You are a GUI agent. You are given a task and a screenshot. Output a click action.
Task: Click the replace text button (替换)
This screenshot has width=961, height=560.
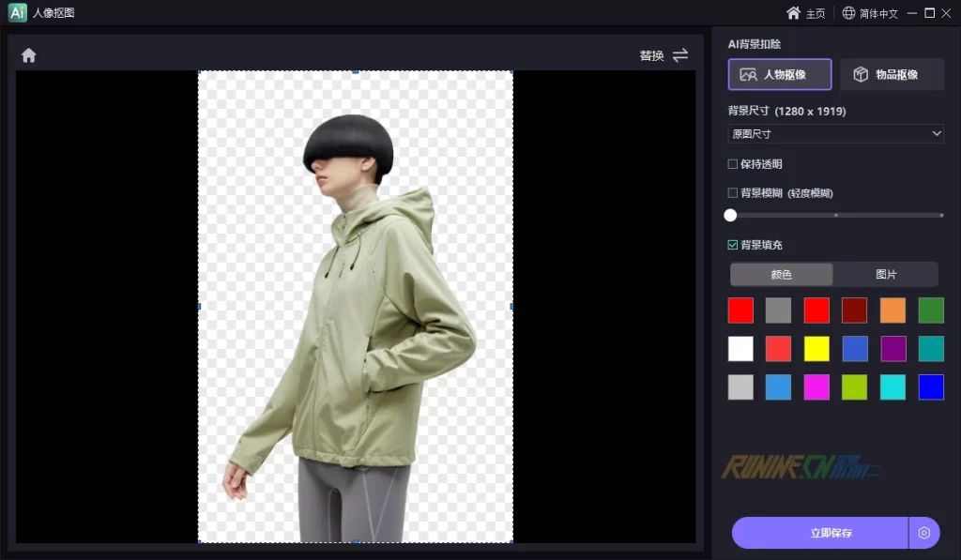651,55
